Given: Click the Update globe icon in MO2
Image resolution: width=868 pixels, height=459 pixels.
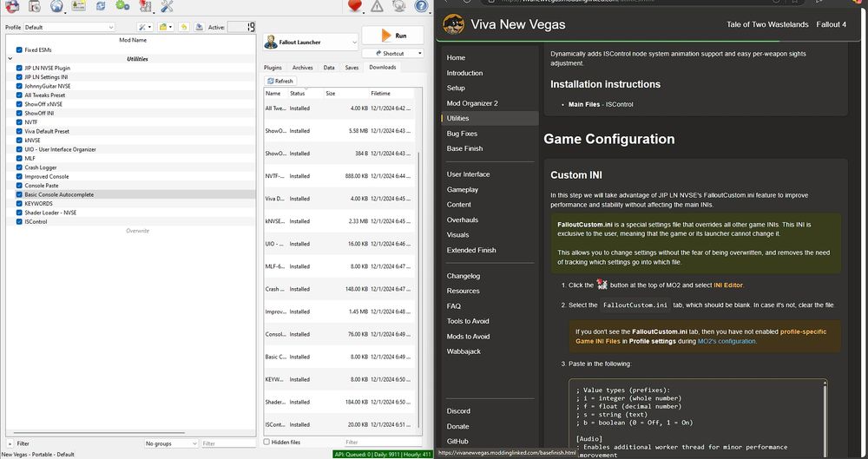Looking at the screenshot, I should pos(399,6).
